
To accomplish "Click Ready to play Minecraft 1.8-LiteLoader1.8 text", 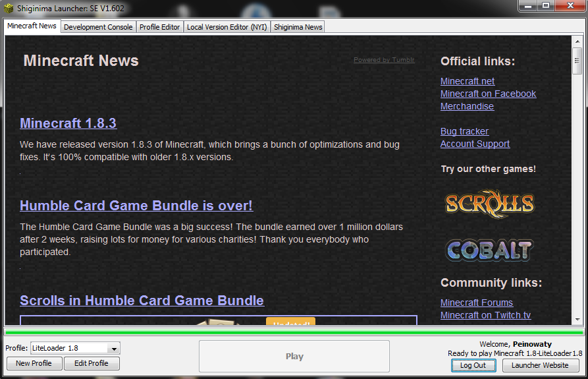I will (x=515, y=353).
